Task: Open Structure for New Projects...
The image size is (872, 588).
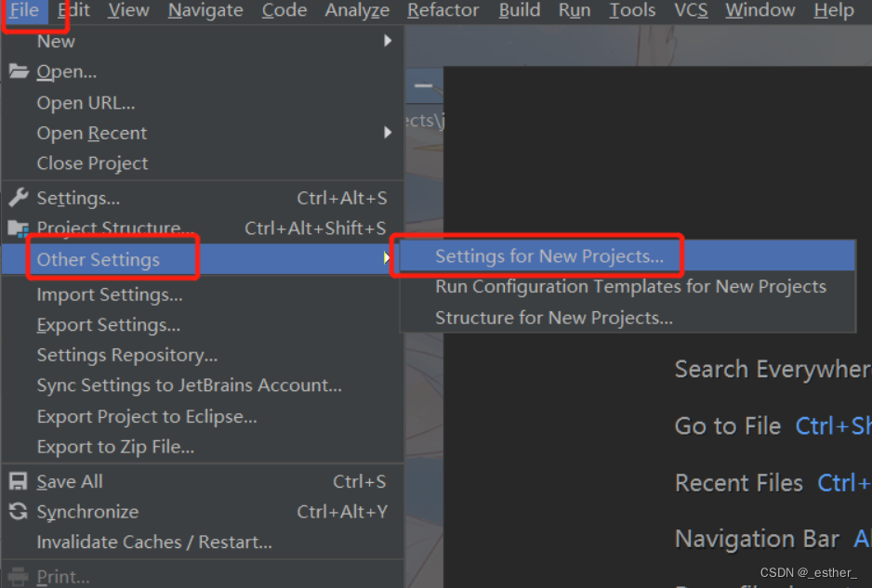Action: [x=628, y=318]
